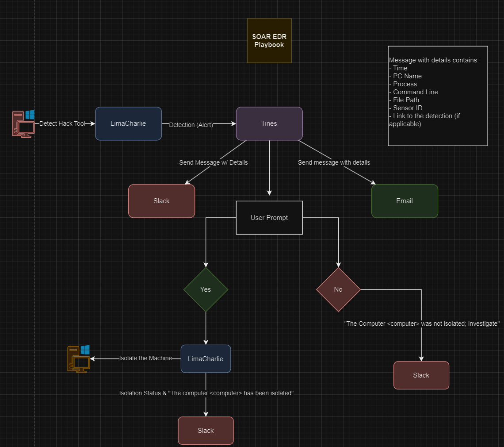This screenshot has width=504, height=447.
Task: Select the green Yes diamond
Action: [206, 289]
